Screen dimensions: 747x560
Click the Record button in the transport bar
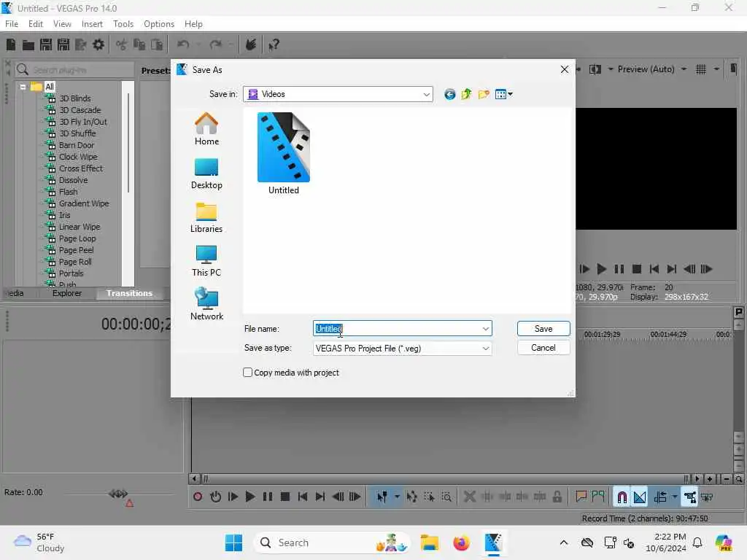point(197,497)
